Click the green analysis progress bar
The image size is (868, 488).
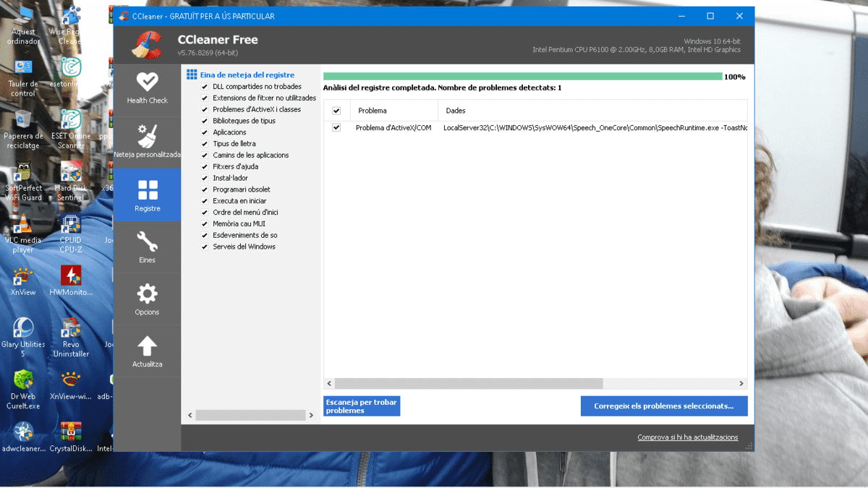pyautogui.click(x=522, y=77)
